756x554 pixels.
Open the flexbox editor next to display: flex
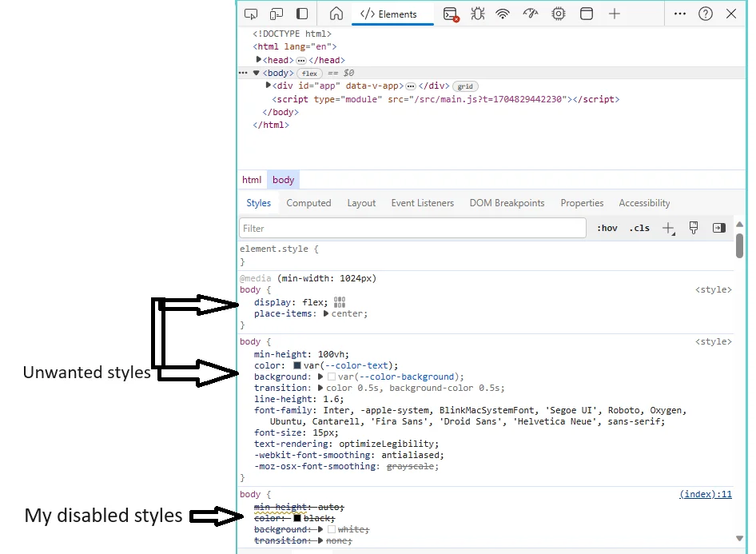pos(340,302)
